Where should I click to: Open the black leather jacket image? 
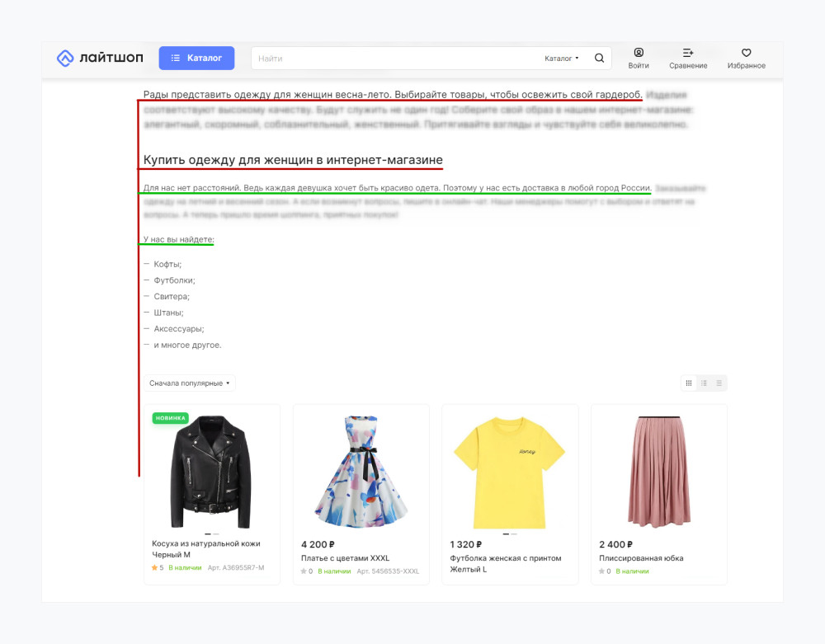point(211,472)
